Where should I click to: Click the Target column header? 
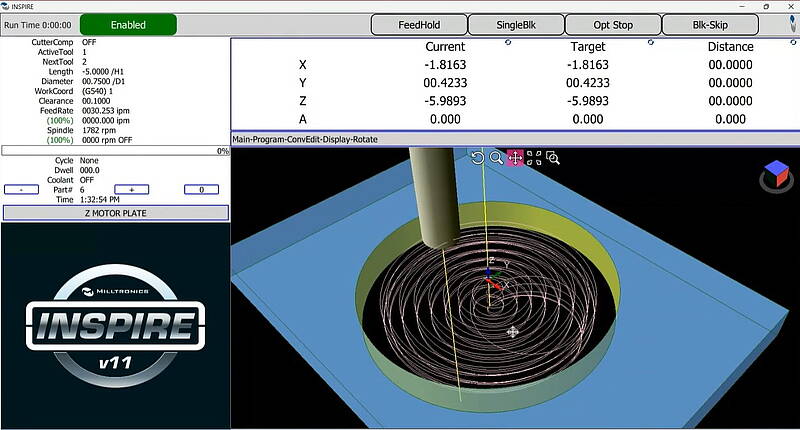[x=588, y=47]
